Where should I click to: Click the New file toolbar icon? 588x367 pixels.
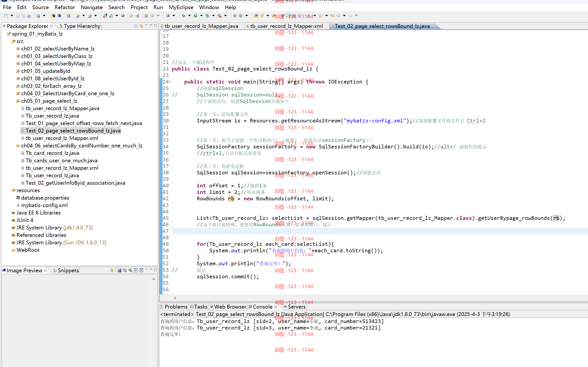click(x=6, y=16)
